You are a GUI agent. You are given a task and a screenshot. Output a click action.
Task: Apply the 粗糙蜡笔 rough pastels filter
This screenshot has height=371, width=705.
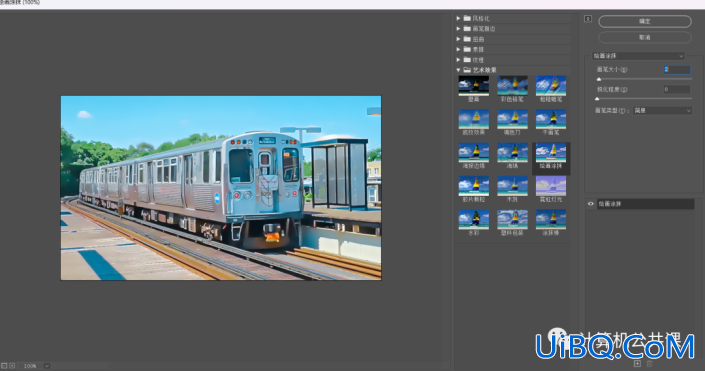point(551,86)
